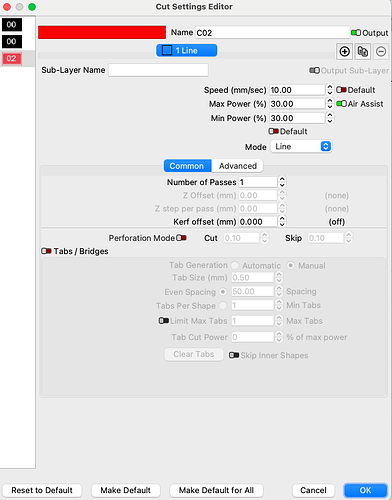Adjust the Speed stepper arrows
Screen dimensions: 392x500
(330, 90)
